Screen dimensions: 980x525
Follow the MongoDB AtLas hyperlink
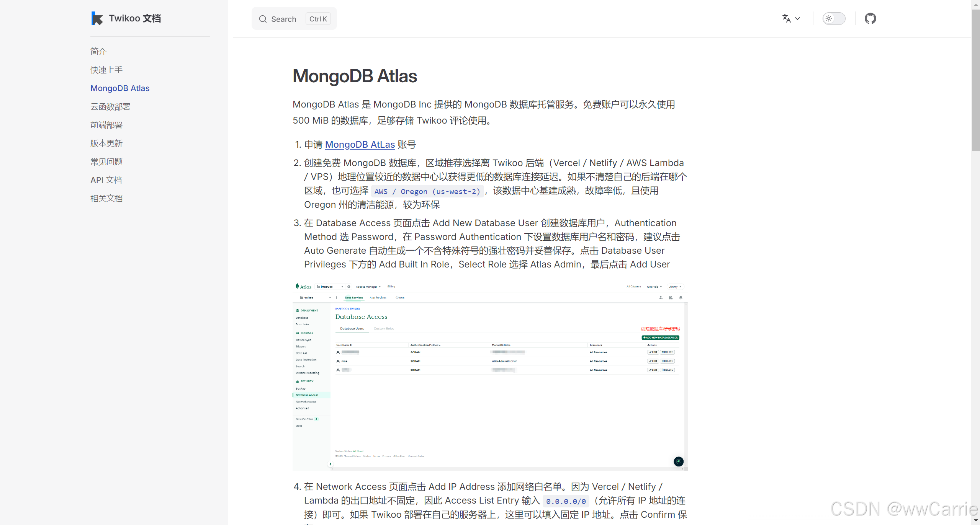tap(360, 145)
